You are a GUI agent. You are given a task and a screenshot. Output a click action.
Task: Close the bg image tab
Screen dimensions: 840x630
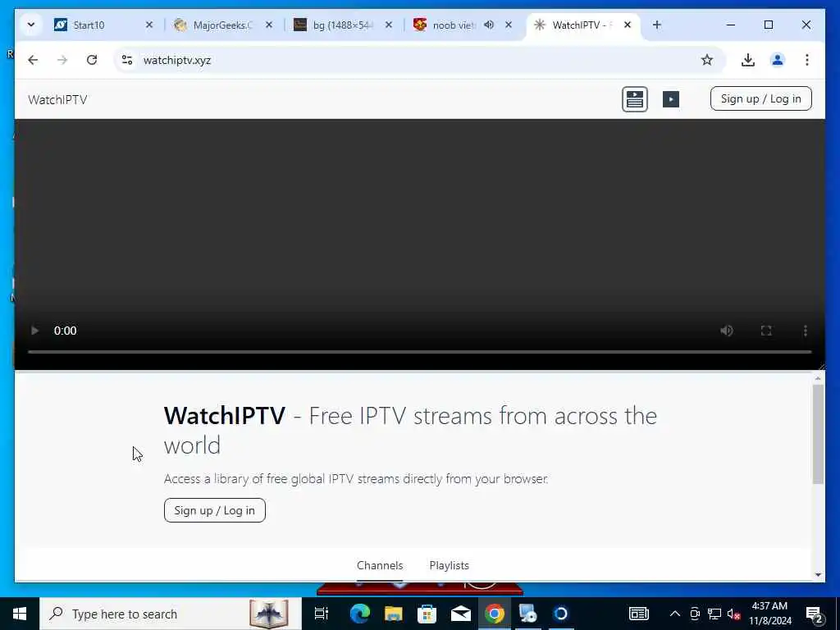coord(389,25)
